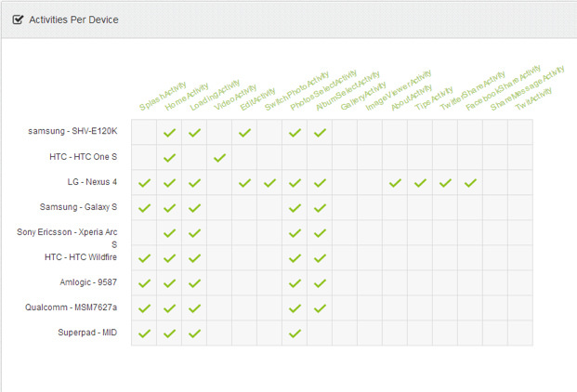Click VideoActivity checkmark in HTC One S row
The height and width of the screenshot is (392, 577).
(x=219, y=158)
